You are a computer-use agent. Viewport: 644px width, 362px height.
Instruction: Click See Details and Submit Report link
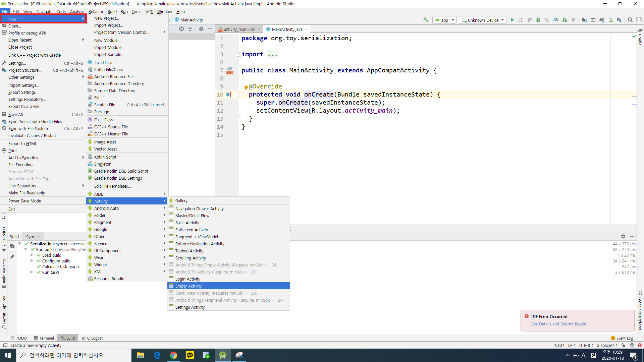tap(559, 324)
